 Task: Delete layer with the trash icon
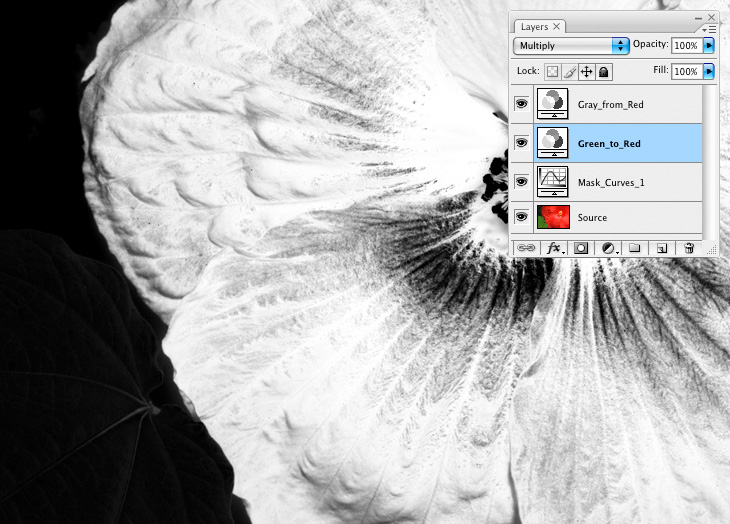pos(689,247)
